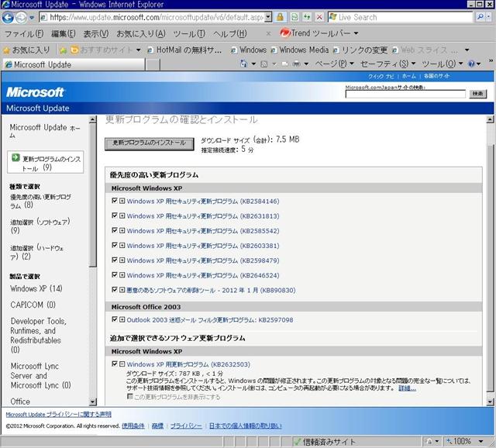Open the リンクの変更 favorites link
The image size is (496, 448).
click(360, 50)
